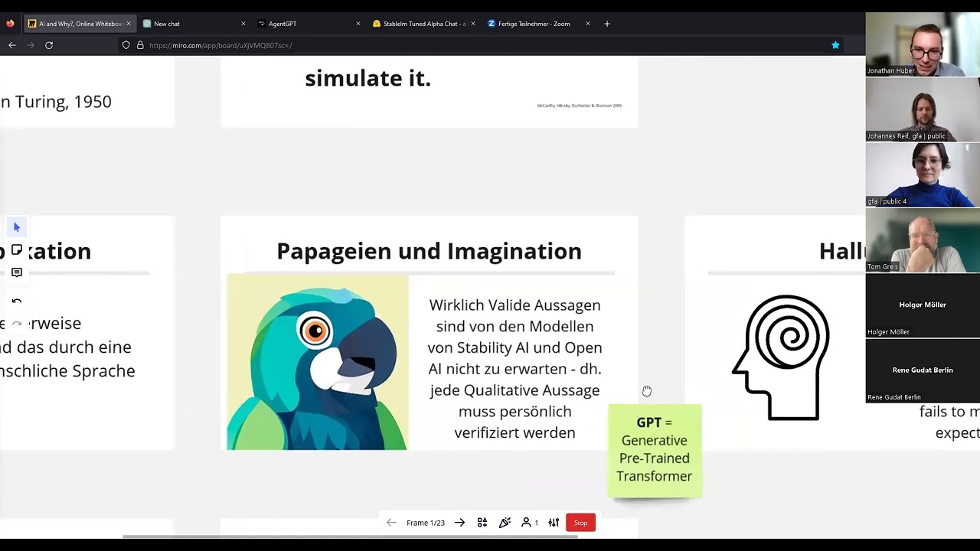Show presentation participants list
The height and width of the screenshot is (551, 980).
pyautogui.click(x=530, y=523)
